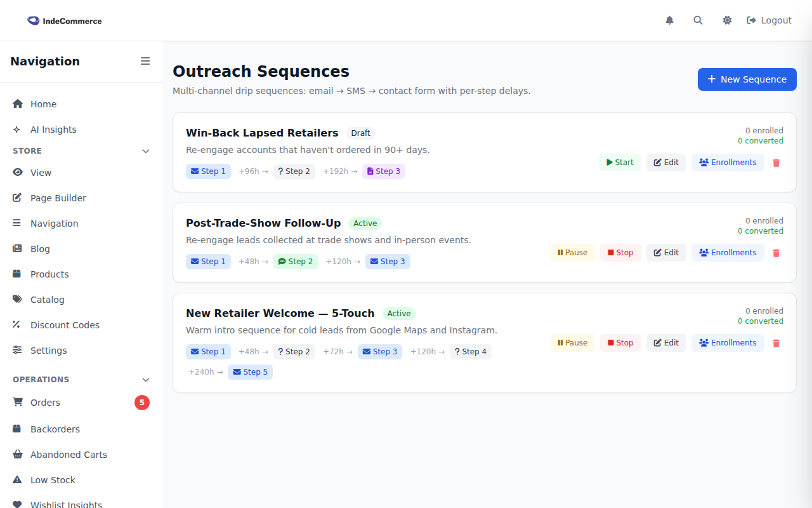Click the Products box icon

point(17,274)
